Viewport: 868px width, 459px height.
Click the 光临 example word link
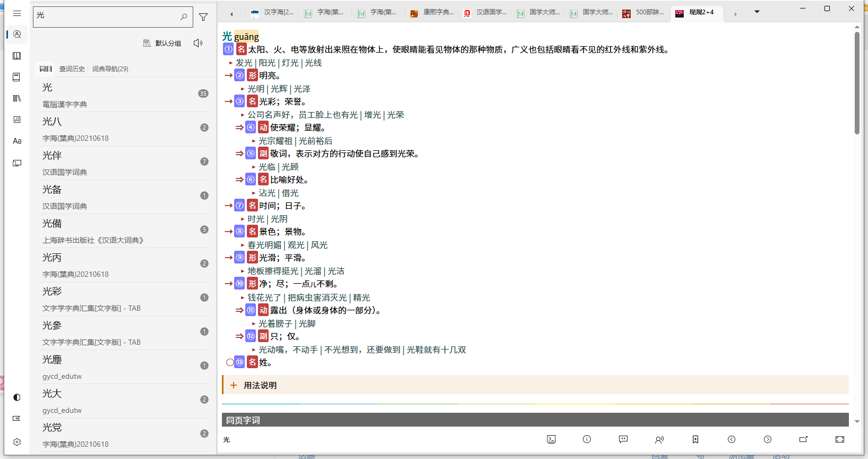coord(267,167)
